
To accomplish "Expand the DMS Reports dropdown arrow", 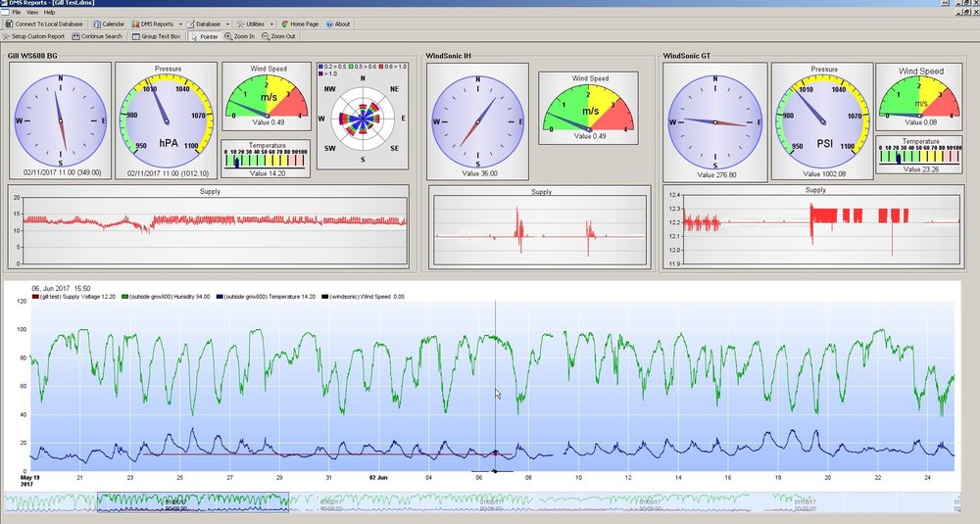I will tap(180, 24).
